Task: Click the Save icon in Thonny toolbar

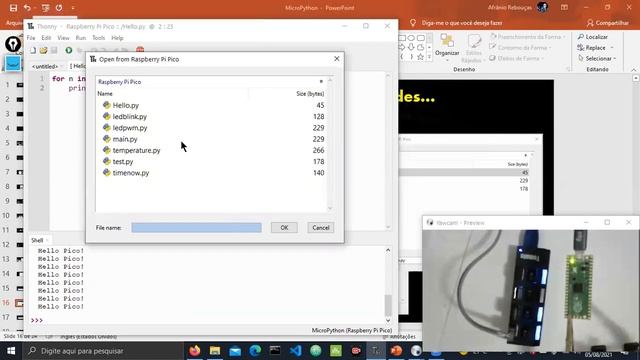Action: tap(54, 50)
